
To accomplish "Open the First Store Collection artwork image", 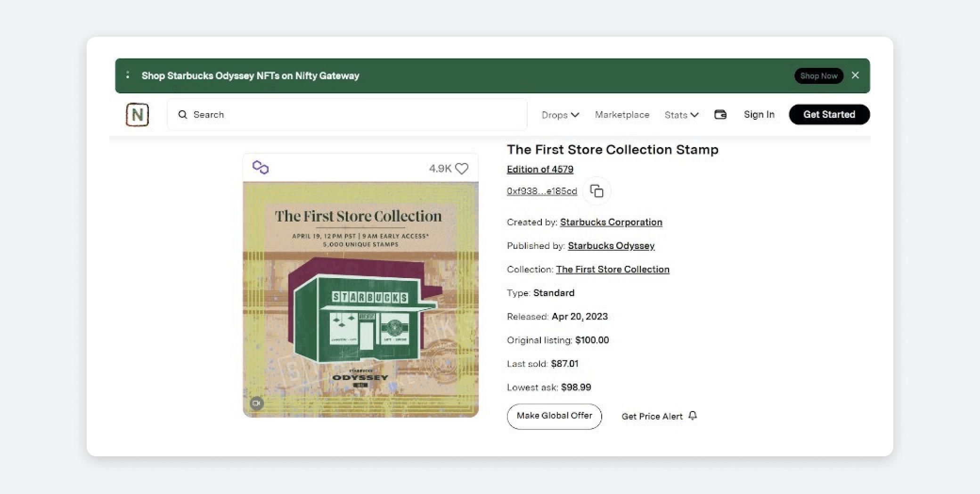I will [x=360, y=299].
